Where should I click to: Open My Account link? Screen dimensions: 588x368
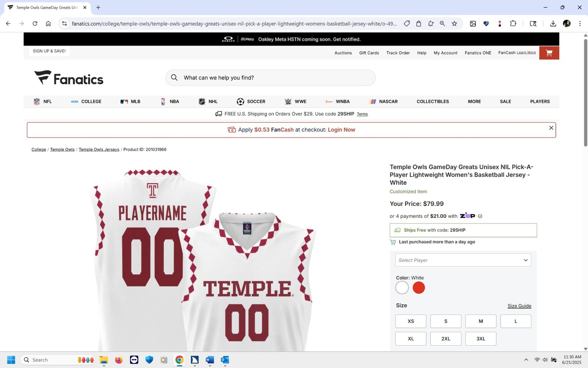[445, 53]
